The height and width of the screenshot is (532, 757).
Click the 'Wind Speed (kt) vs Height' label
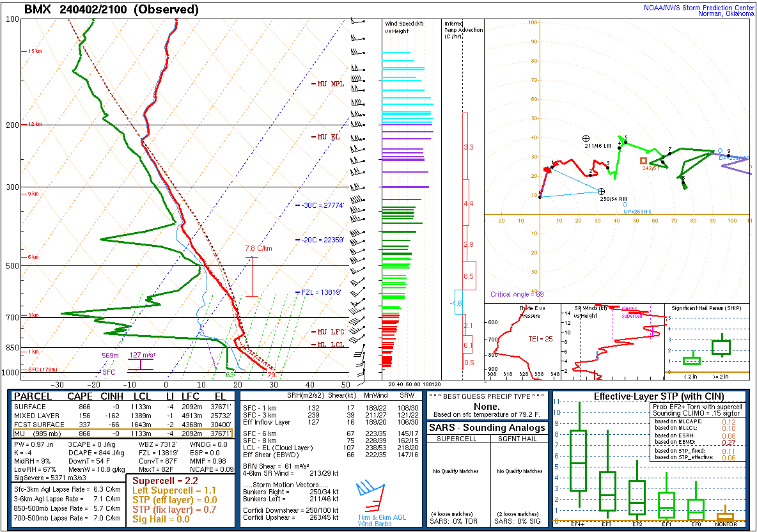pos(404,27)
